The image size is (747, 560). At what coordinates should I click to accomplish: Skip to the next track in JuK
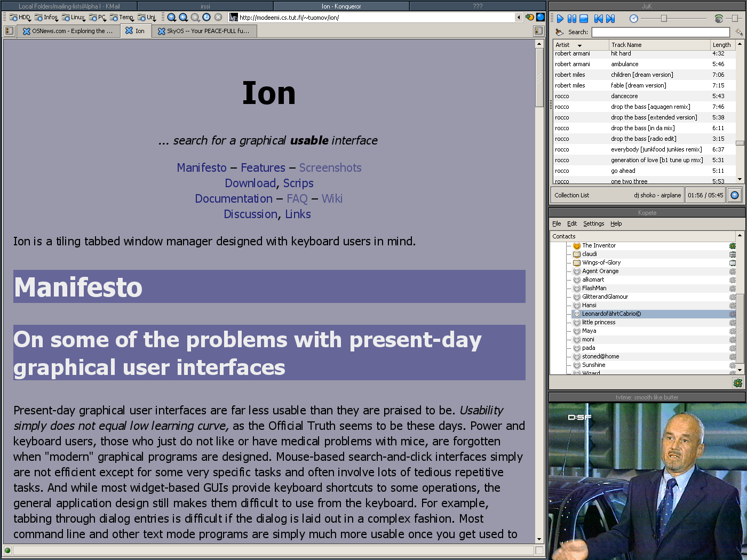(610, 19)
